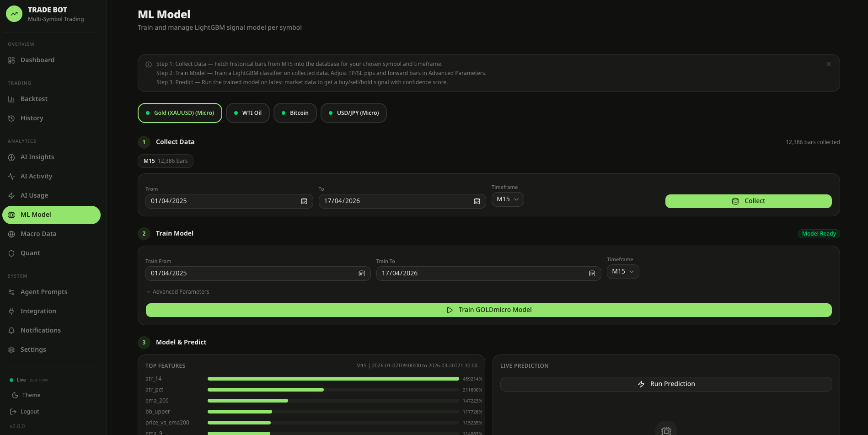Viewport: 868px width, 435px height.
Task: Open calendar picker for Train To date
Action: (592, 274)
